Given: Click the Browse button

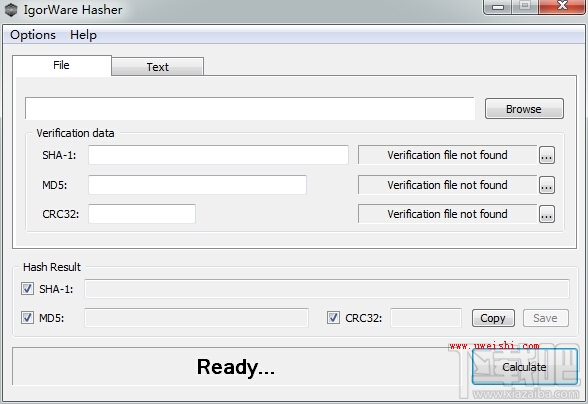Looking at the screenshot, I should [524, 109].
